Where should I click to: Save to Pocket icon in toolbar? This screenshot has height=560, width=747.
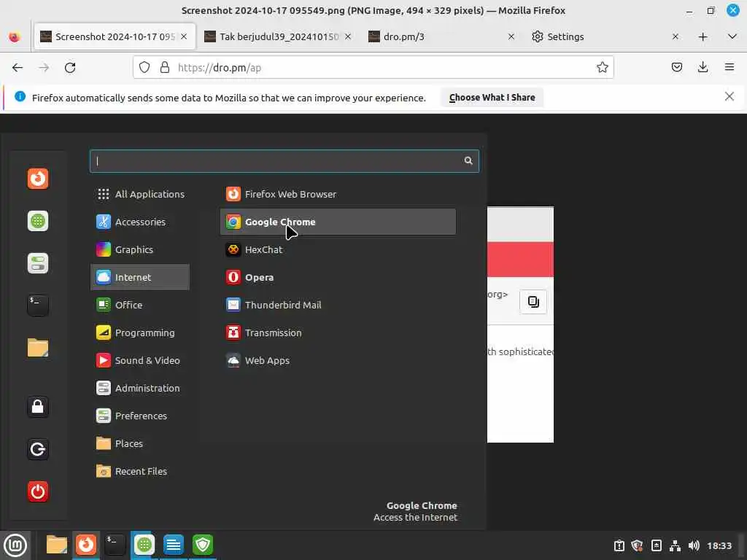[676, 68]
